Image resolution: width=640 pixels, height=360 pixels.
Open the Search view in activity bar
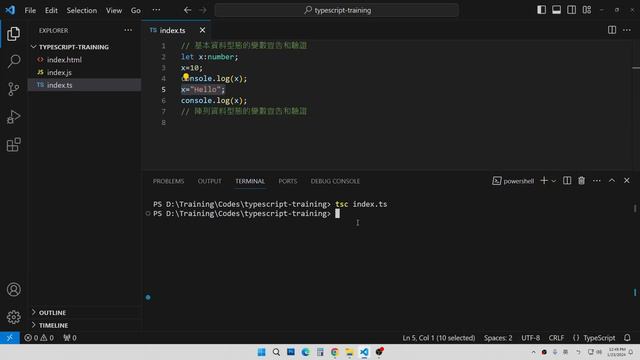tap(13, 61)
